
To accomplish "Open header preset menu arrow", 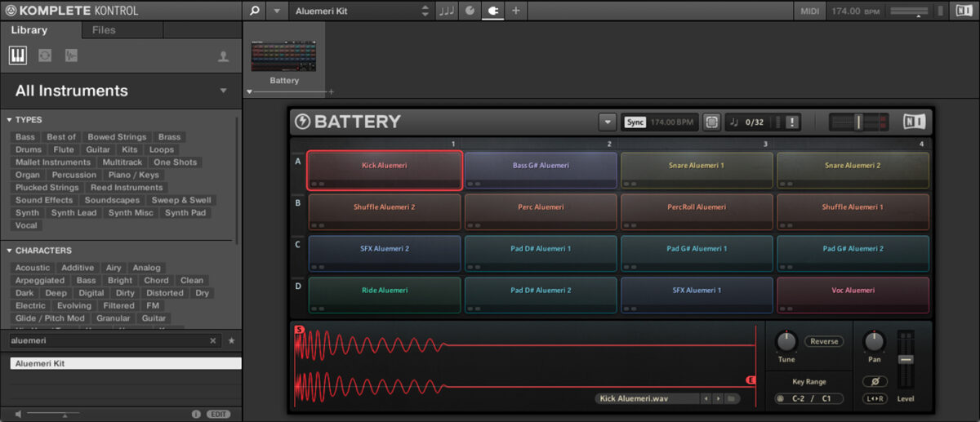I will coord(277,11).
